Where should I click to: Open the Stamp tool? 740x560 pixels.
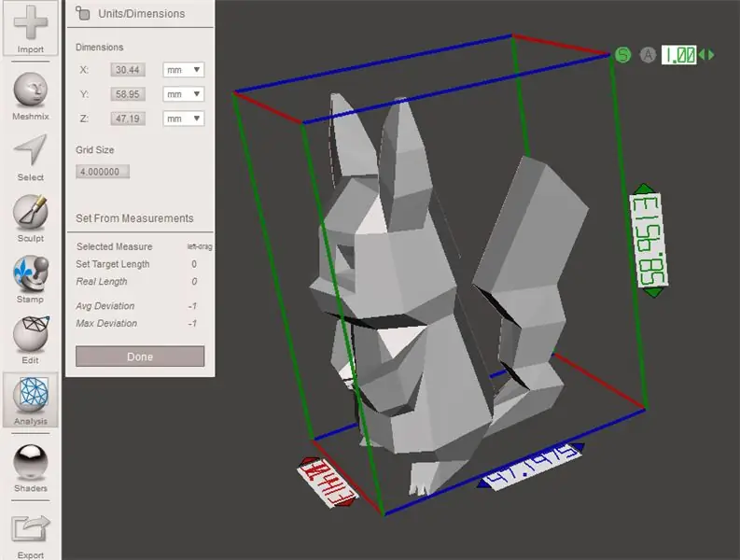point(31,279)
